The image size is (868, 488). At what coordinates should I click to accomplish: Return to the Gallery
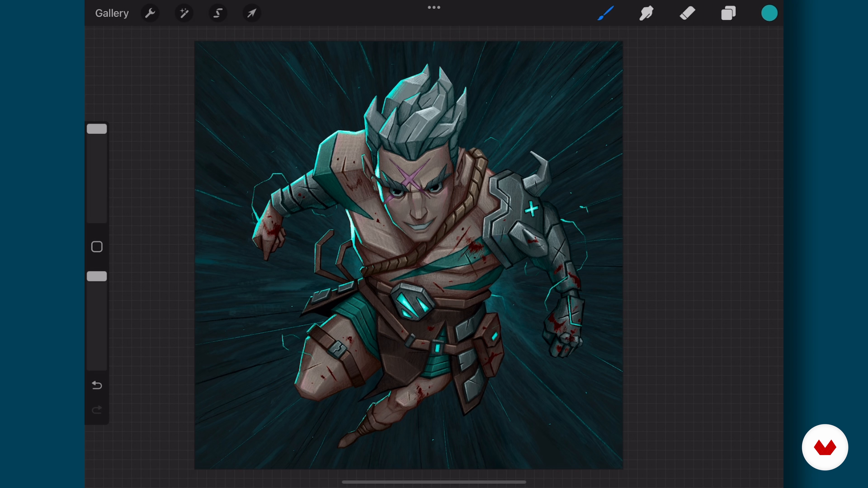click(x=112, y=13)
